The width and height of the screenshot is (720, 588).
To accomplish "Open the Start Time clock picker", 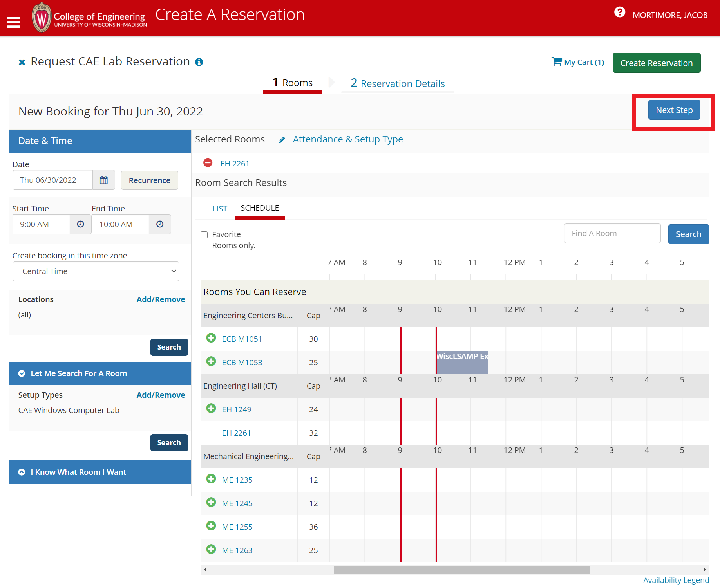I will 81,224.
